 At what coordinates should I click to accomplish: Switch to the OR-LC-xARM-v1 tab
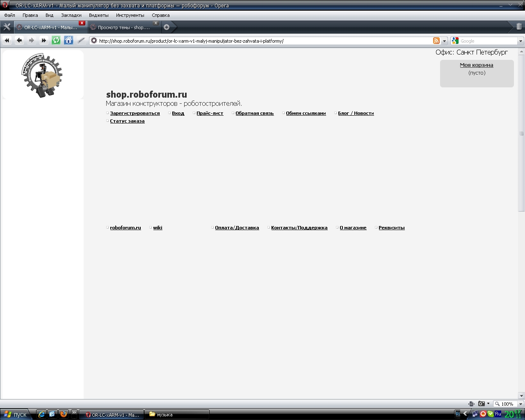click(50, 27)
